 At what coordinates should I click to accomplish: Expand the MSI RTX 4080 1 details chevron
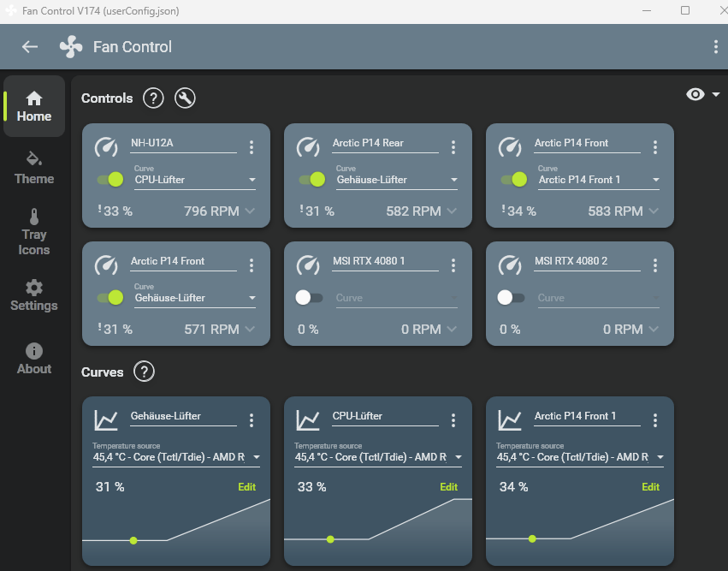[452, 329]
